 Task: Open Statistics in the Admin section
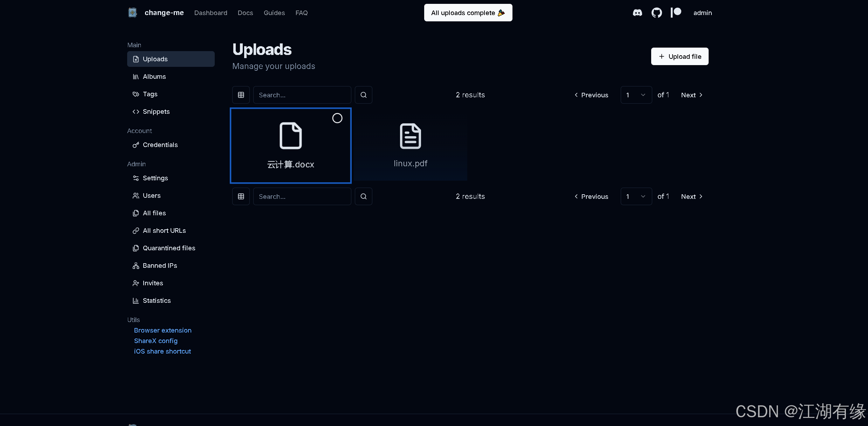[x=157, y=301]
